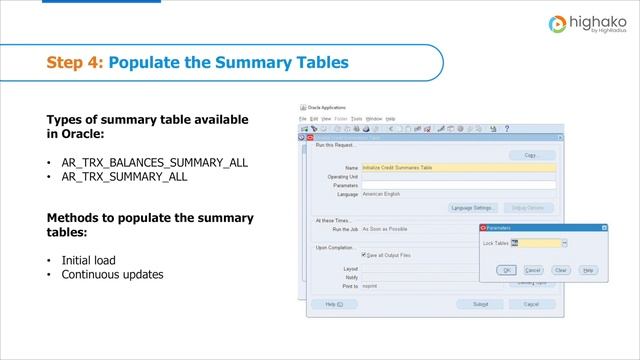Click the Translations globe toolbar icon
Screen dimensions: 640x360
(460, 129)
